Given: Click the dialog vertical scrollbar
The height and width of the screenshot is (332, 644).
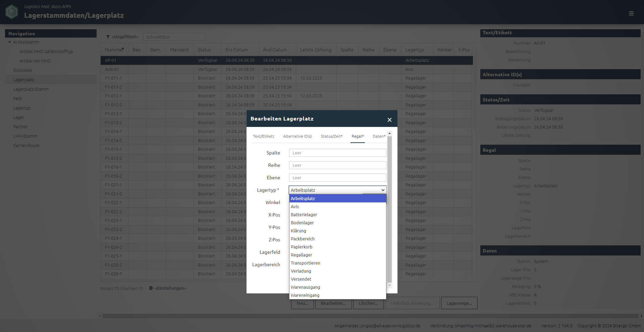Looking at the screenshot, I should tap(389, 209).
